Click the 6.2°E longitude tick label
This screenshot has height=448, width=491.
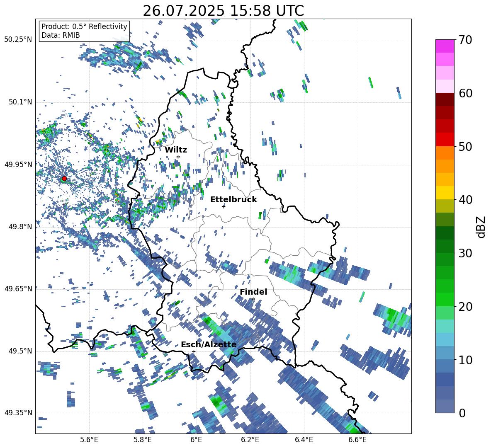pyautogui.click(x=250, y=440)
